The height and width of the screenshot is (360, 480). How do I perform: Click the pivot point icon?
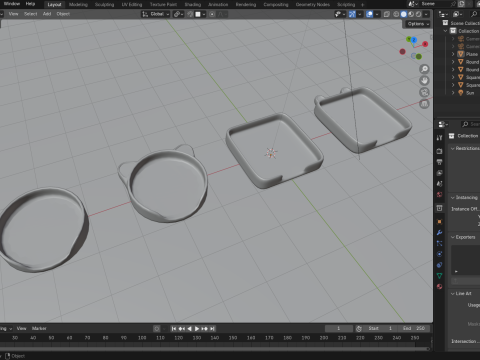click(178, 14)
